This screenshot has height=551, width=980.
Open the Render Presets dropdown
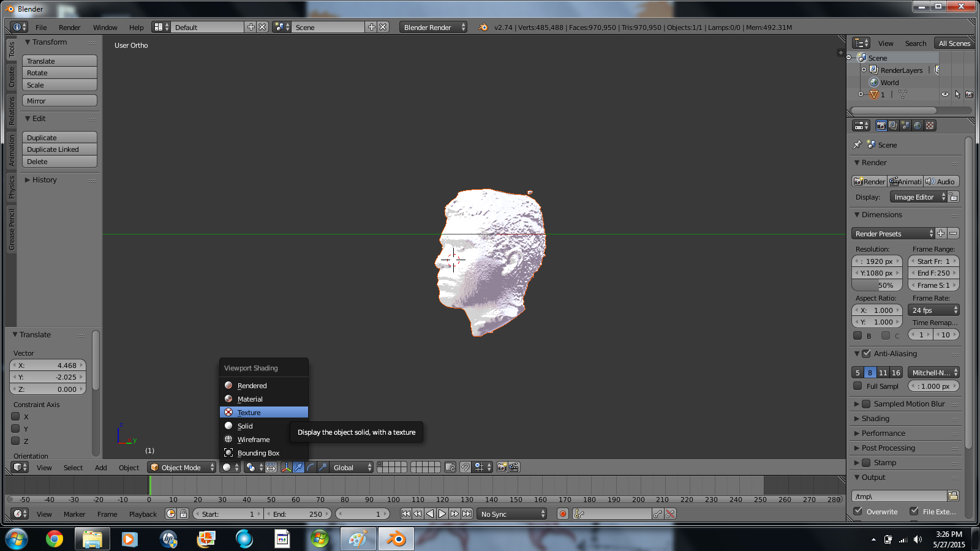(893, 233)
